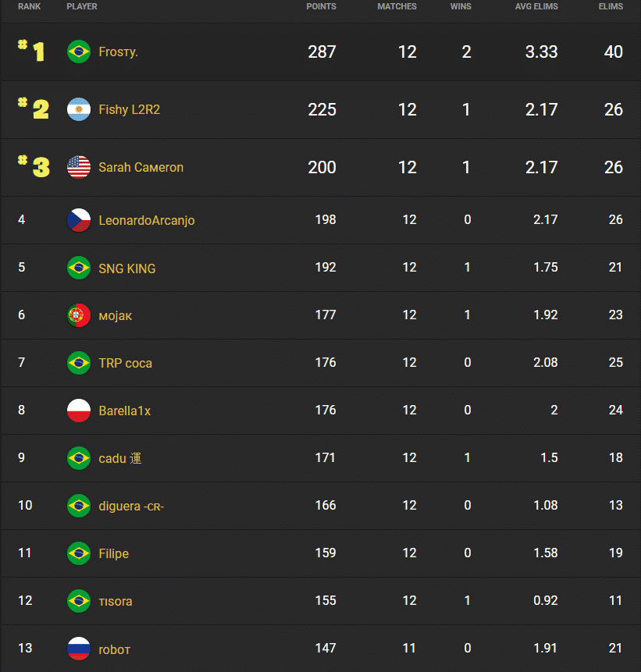Open Frosty's player profile

(118, 52)
